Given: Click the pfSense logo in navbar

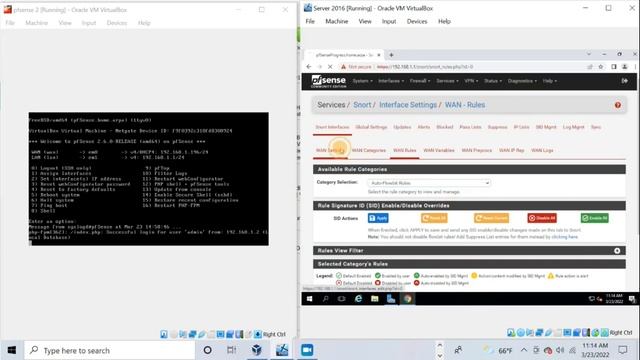Looking at the screenshot, I should click(x=328, y=81).
